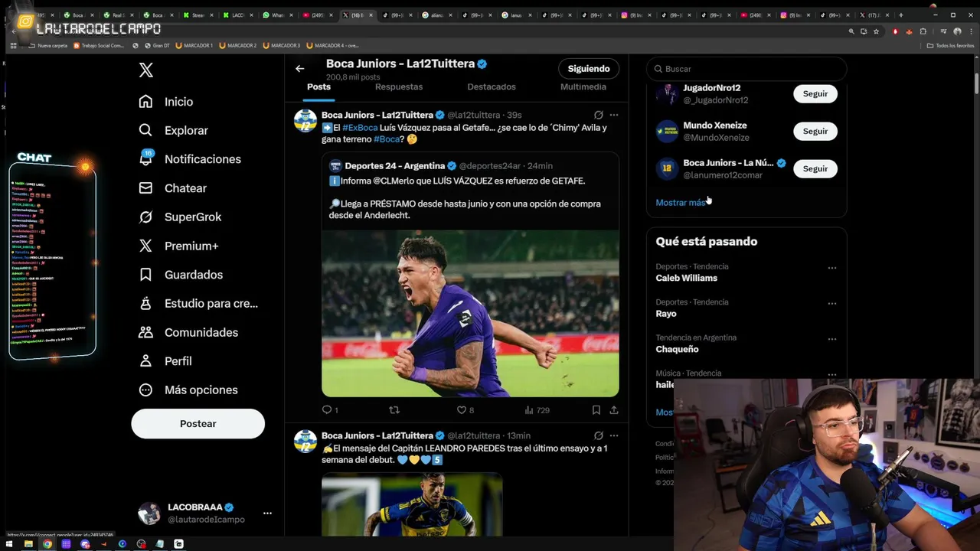Expand Más opciones in the sidebar

coord(188,390)
